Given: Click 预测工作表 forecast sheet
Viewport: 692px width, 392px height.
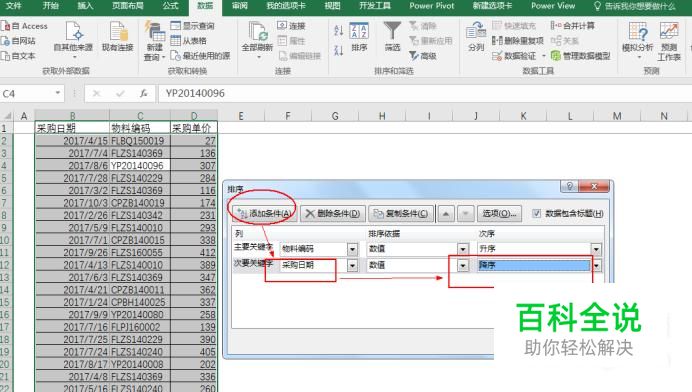Looking at the screenshot, I should pos(669,41).
